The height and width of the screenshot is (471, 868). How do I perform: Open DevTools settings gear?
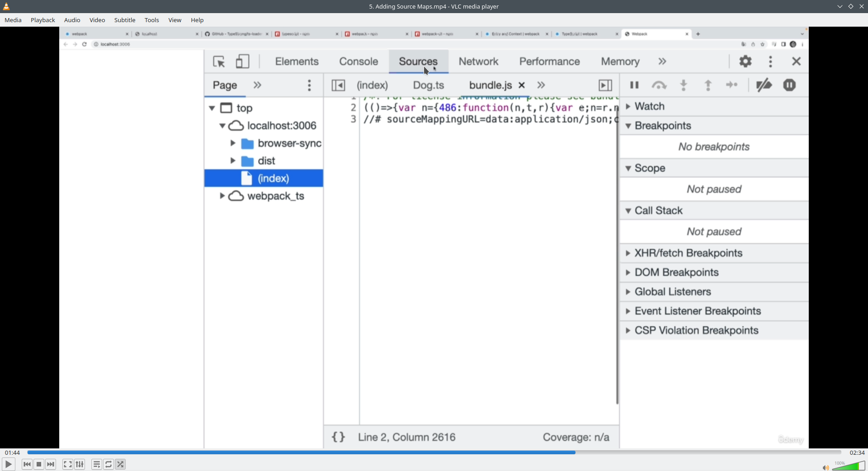(745, 61)
